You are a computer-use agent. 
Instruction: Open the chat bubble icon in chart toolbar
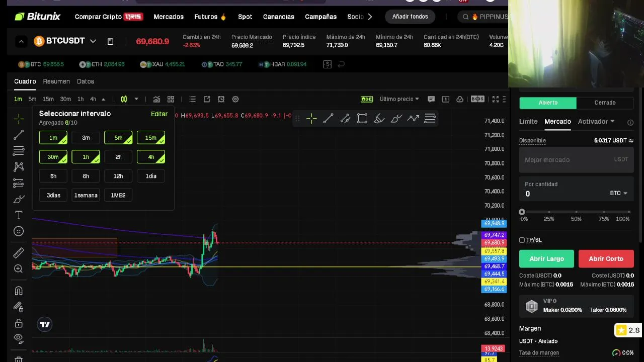[x=431, y=99]
